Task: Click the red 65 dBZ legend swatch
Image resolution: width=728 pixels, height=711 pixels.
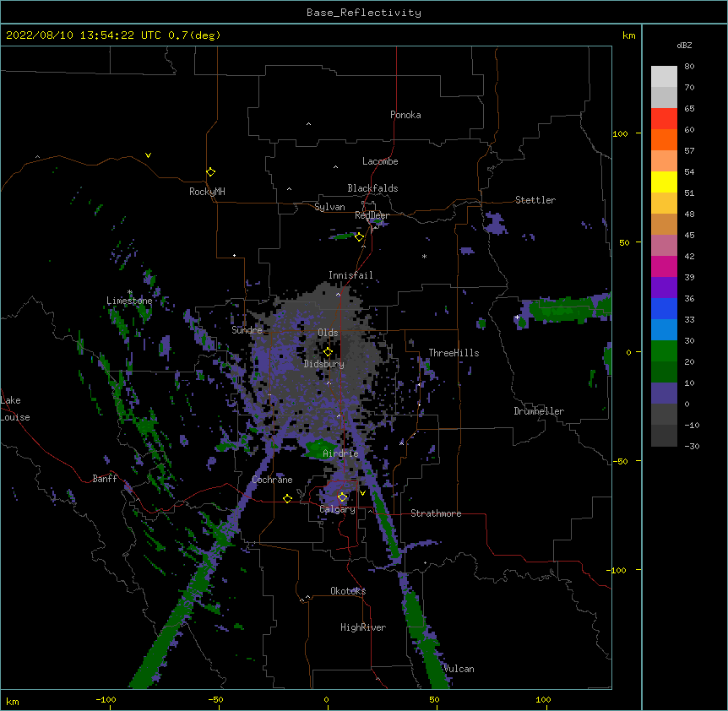Action: [664, 119]
